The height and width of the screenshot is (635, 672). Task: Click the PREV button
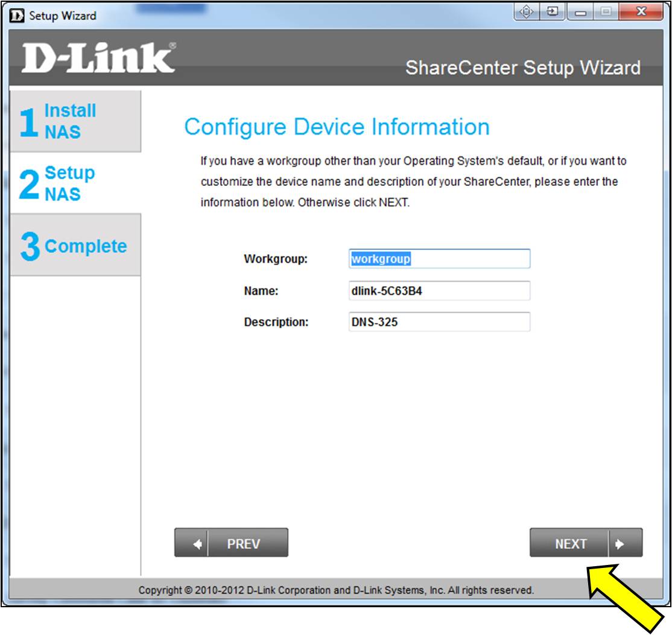(x=231, y=543)
